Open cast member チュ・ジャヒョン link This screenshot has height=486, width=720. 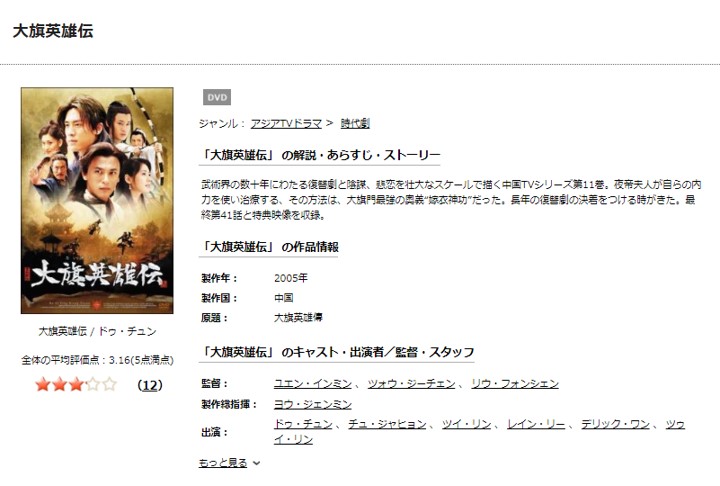(388, 424)
